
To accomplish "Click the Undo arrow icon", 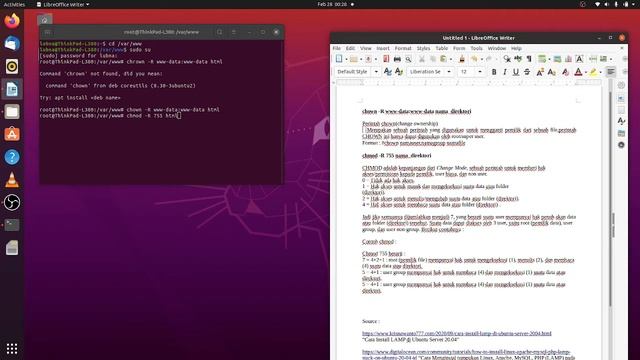I will 474,59.
